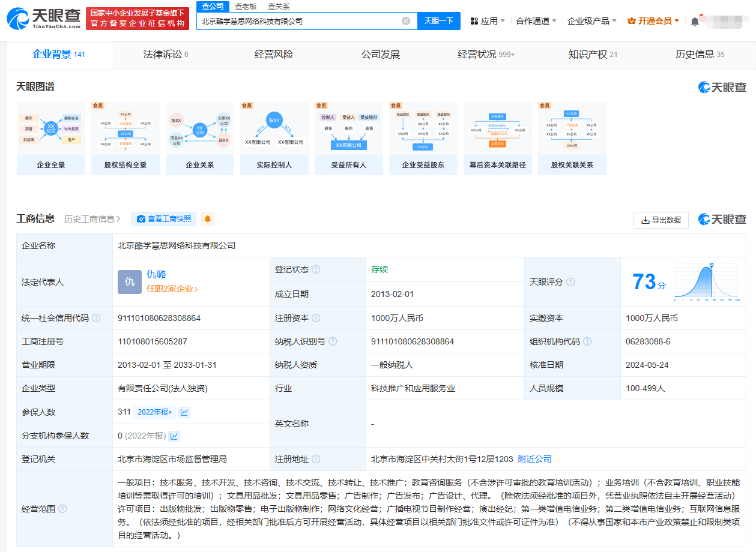Select the 经营状况 tab

486,55
